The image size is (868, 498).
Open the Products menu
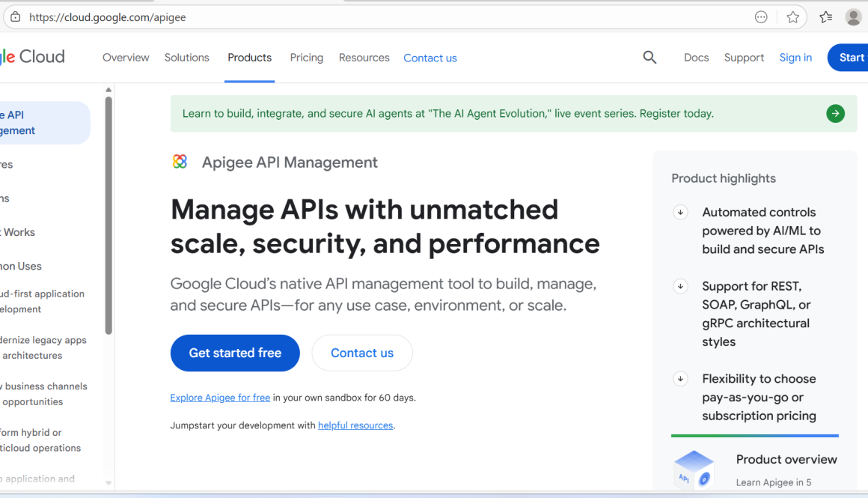tap(249, 58)
